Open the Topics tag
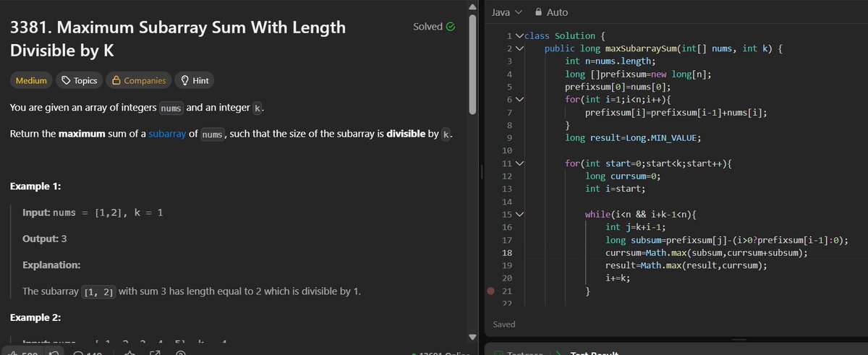Image resolution: width=868 pixels, height=355 pixels. [x=79, y=81]
